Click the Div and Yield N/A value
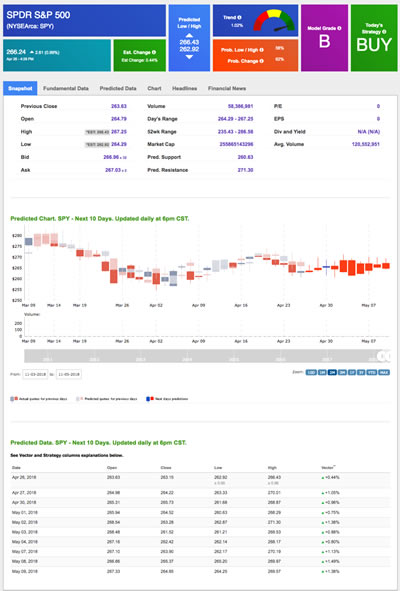 click(x=369, y=132)
